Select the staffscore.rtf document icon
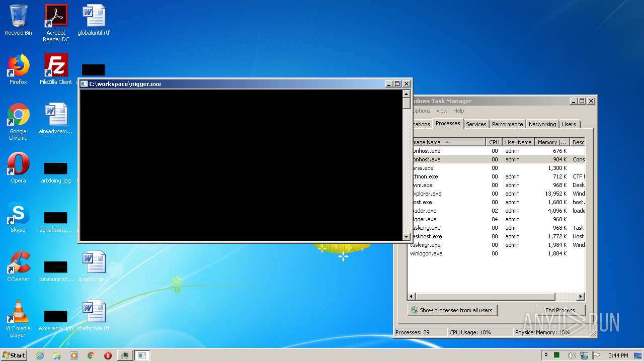Image resolution: width=644 pixels, height=362 pixels. 94,316
